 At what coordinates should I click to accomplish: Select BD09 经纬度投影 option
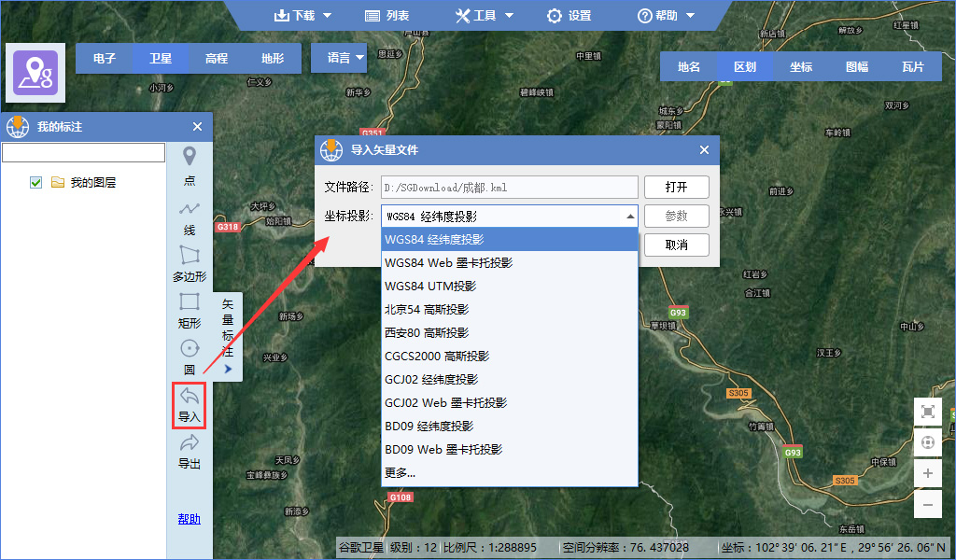pos(510,426)
